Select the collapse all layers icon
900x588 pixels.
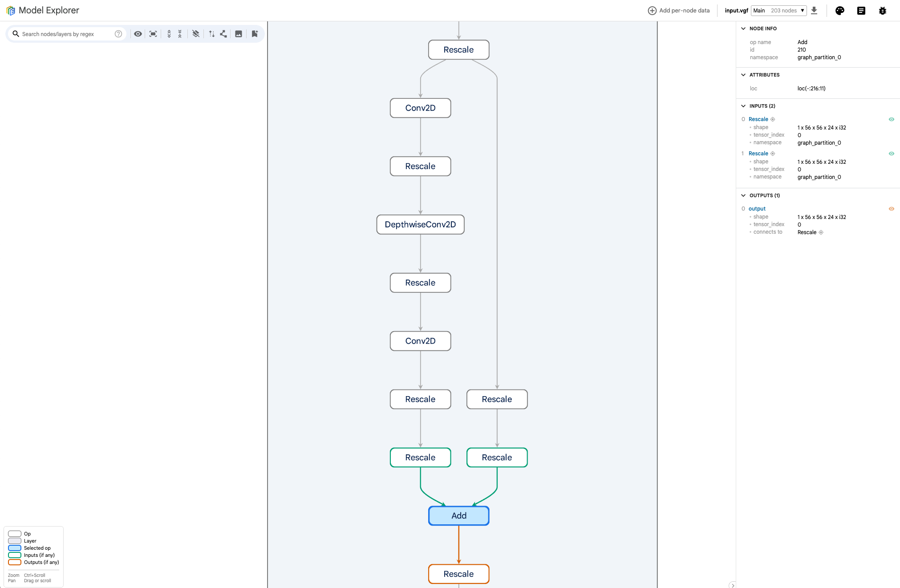(x=179, y=34)
